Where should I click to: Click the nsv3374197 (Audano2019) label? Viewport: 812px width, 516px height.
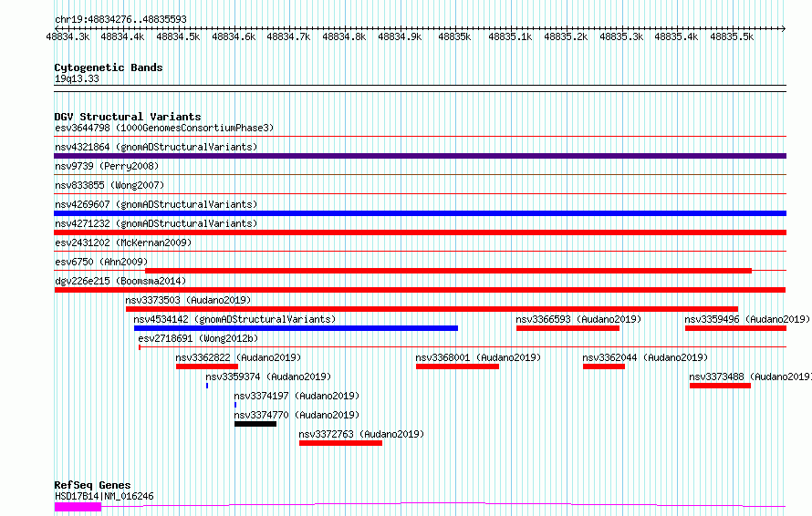[x=297, y=396]
